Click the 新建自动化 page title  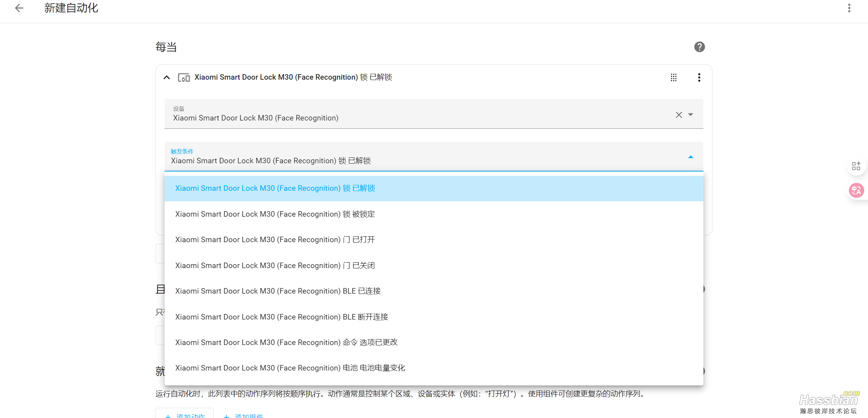coord(71,8)
